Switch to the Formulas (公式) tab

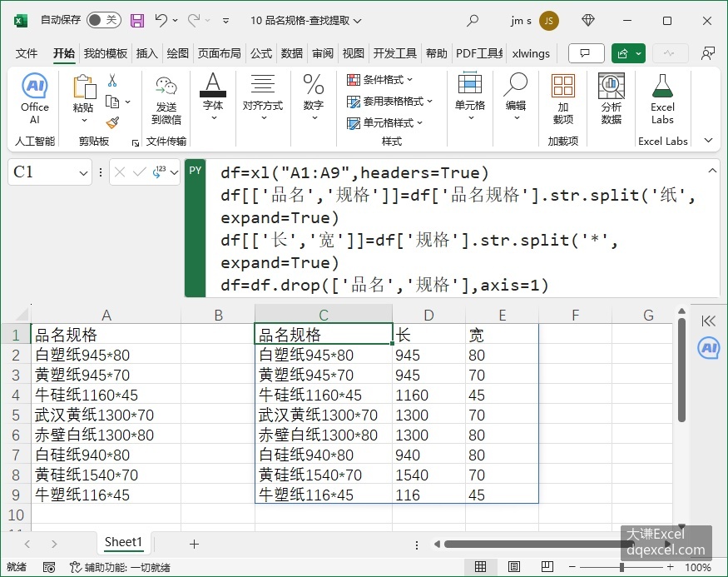click(x=261, y=53)
